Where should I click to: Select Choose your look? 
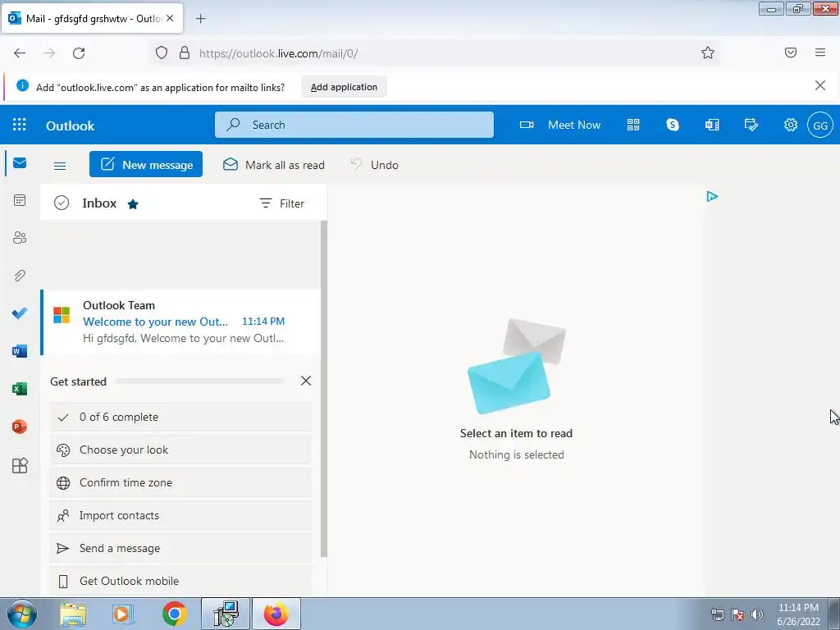coord(180,450)
